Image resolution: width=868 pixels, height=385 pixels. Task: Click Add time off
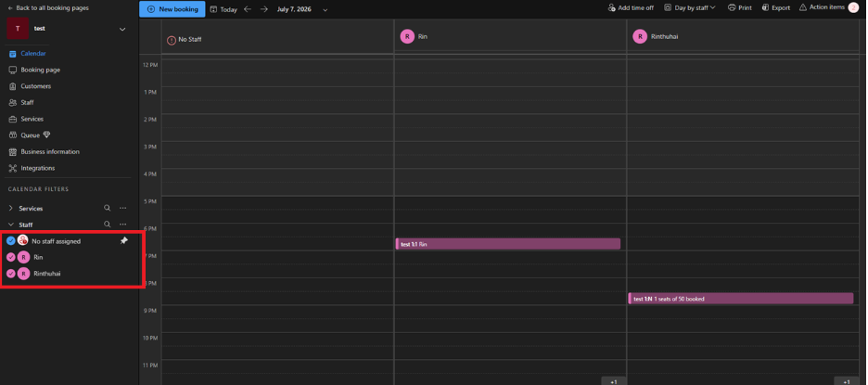click(631, 7)
